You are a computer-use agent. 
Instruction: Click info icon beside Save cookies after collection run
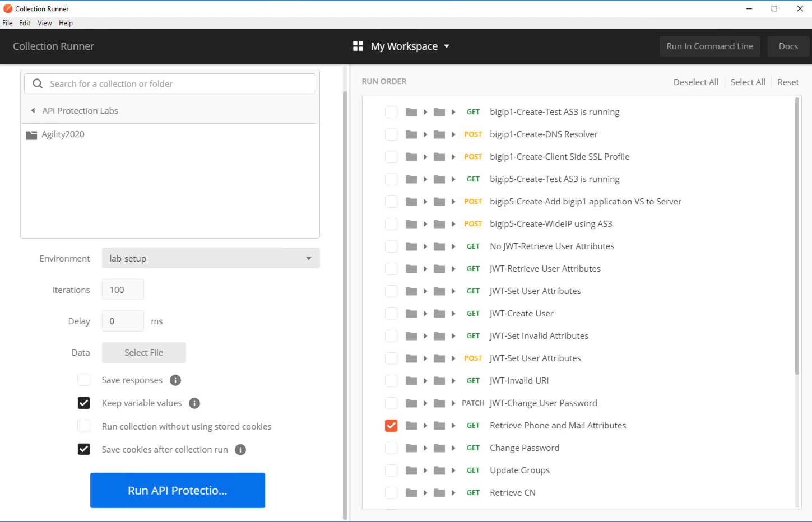click(x=240, y=450)
